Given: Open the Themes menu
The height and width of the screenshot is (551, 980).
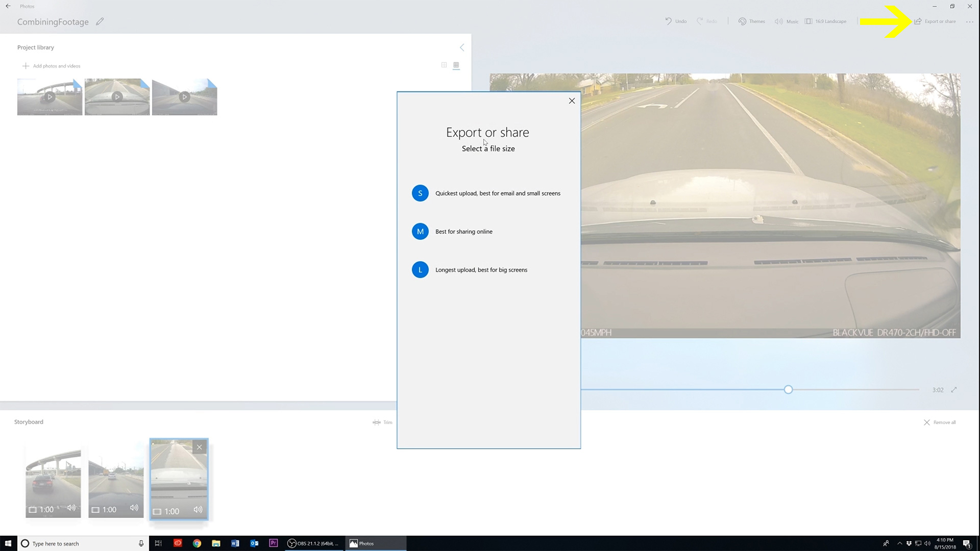Looking at the screenshot, I should (x=751, y=21).
